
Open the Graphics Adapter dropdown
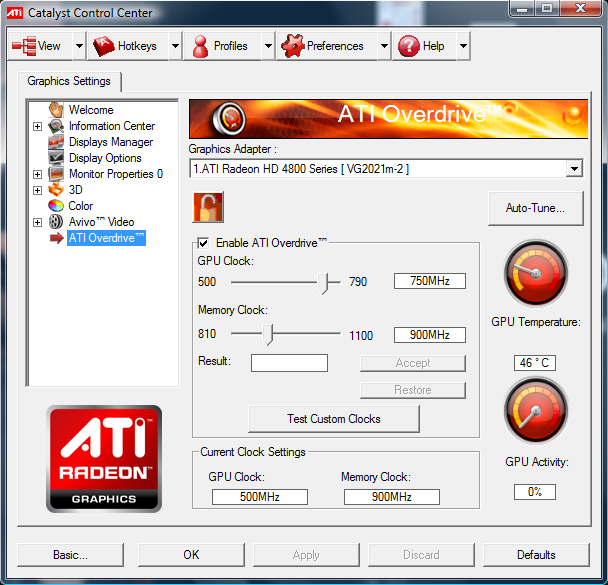pyautogui.click(x=573, y=169)
